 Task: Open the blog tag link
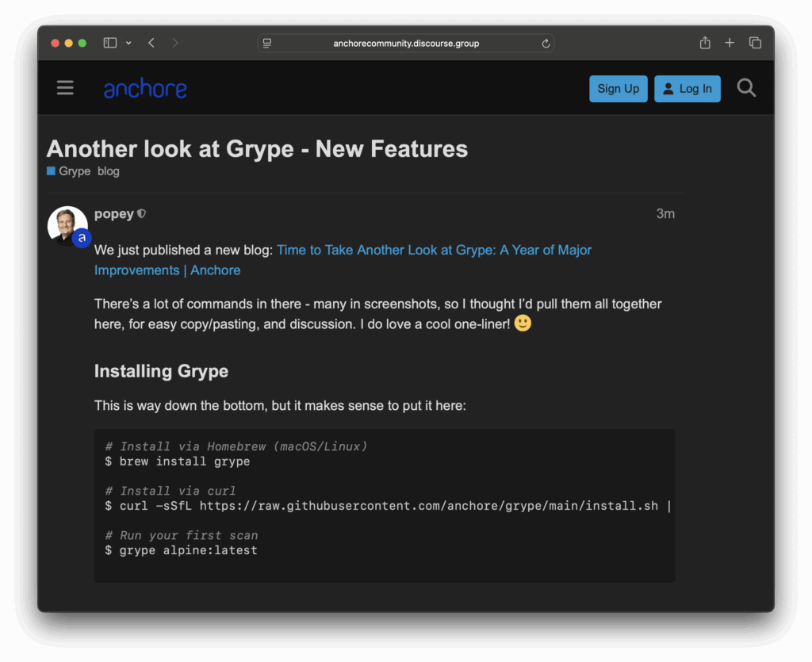coord(108,171)
